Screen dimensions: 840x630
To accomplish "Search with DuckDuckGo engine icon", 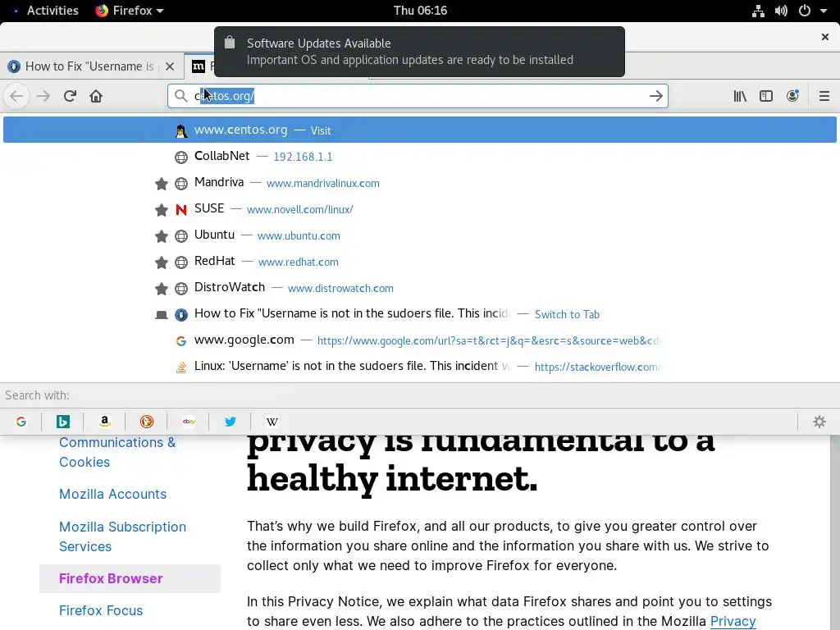I will [146, 422].
